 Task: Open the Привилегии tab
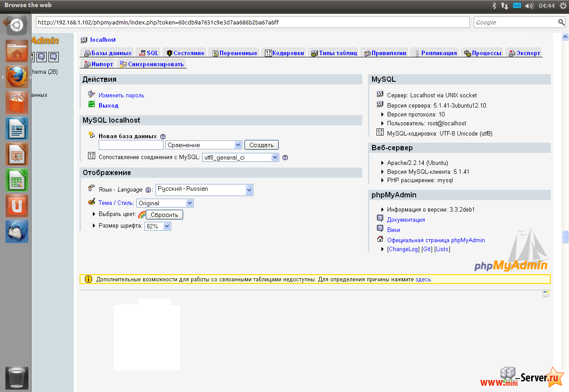(385, 53)
